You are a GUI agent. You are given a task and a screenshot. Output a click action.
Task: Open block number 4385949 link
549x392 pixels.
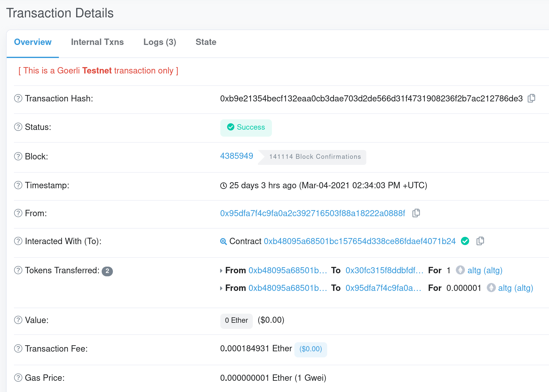click(237, 156)
